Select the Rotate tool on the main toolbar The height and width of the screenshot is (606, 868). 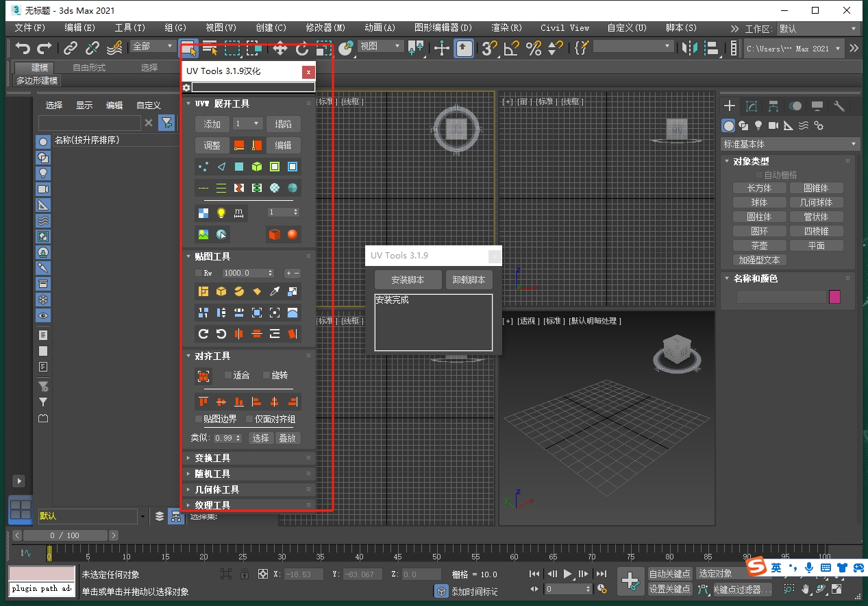(x=301, y=48)
